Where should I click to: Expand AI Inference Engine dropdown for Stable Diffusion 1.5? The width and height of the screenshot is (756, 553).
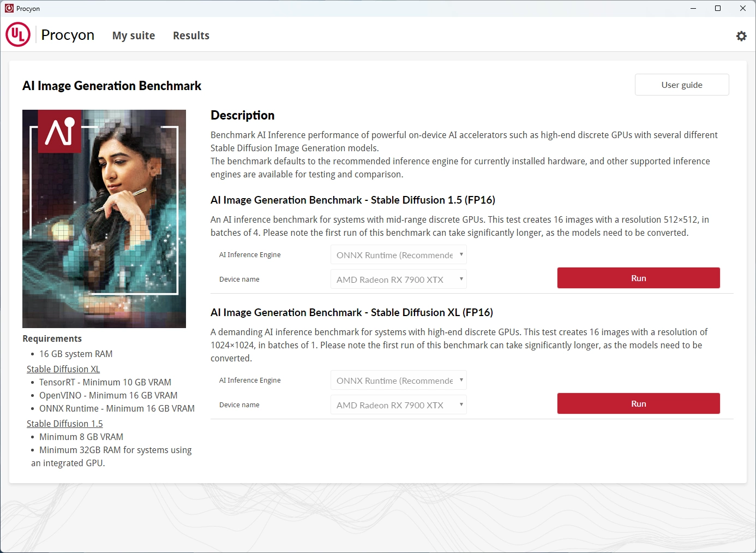(399, 255)
